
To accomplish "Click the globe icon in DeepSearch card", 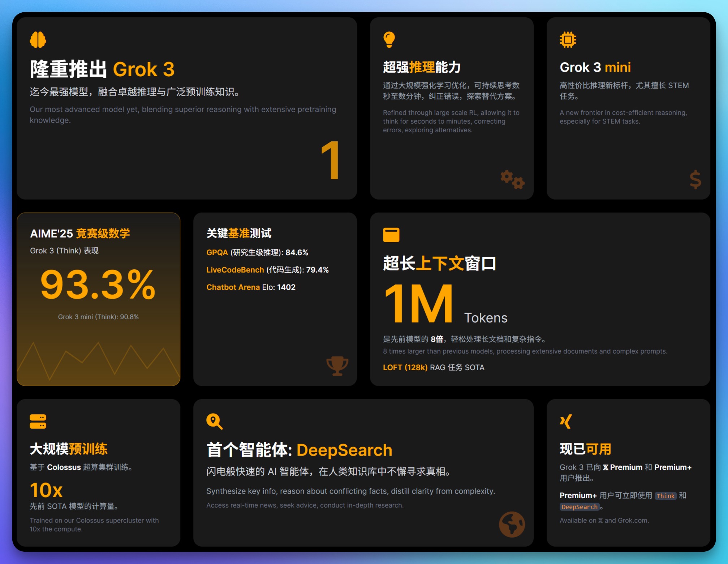I will coord(512,525).
